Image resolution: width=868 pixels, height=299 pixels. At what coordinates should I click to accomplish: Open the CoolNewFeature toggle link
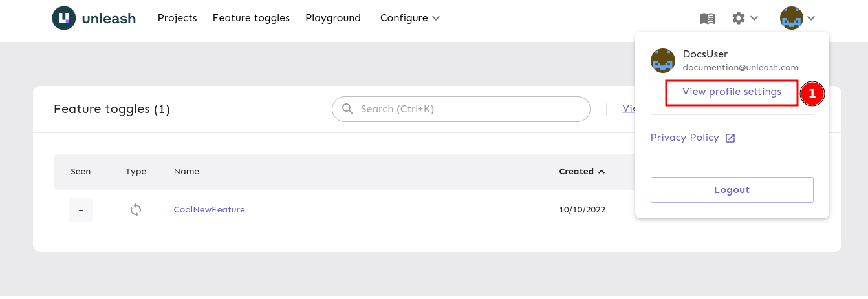(x=209, y=210)
